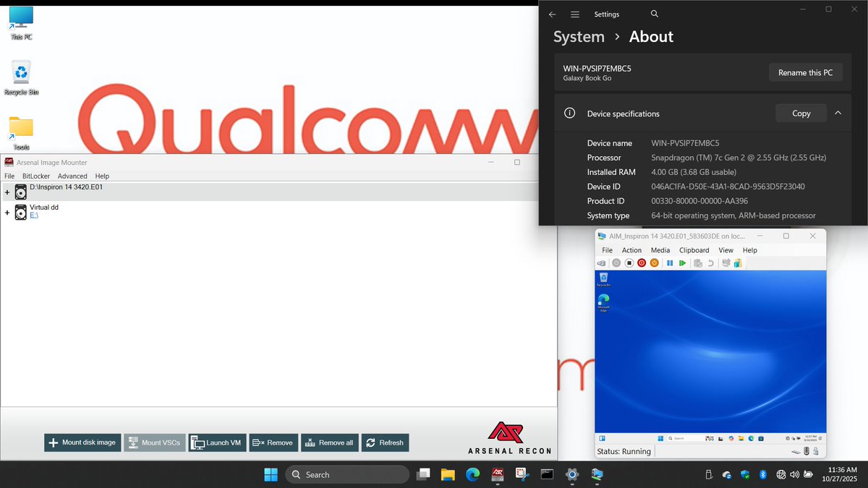Image resolution: width=868 pixels, height=488 pixels.
Task: Click the Refresh button
Action: (386, 442)
